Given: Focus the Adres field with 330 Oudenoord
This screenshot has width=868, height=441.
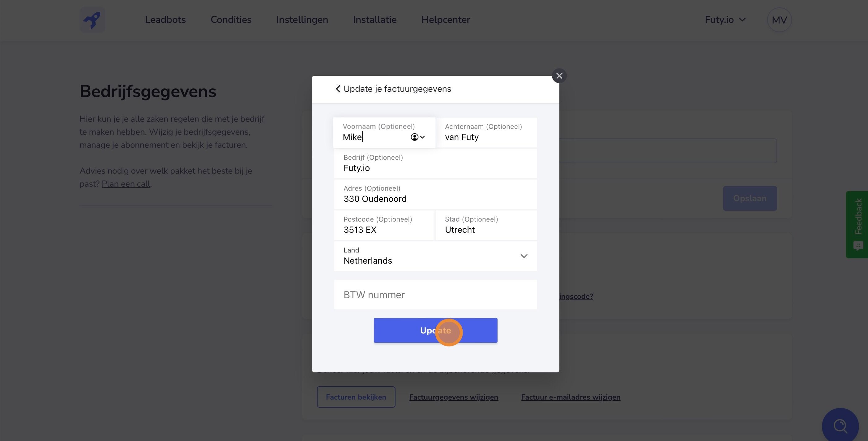Looking at the screenshot, I should click(435, 194).
